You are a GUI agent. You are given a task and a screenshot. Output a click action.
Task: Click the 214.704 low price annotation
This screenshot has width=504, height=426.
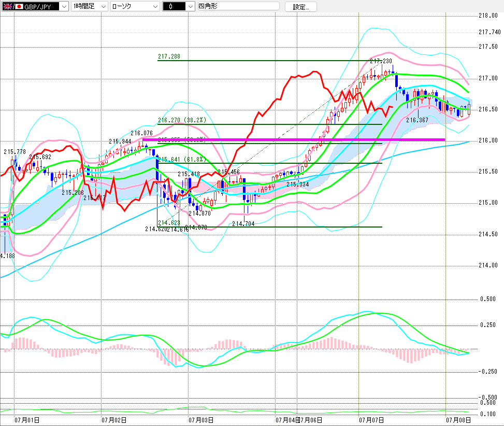pyautogui.click(x=243, y=224)
